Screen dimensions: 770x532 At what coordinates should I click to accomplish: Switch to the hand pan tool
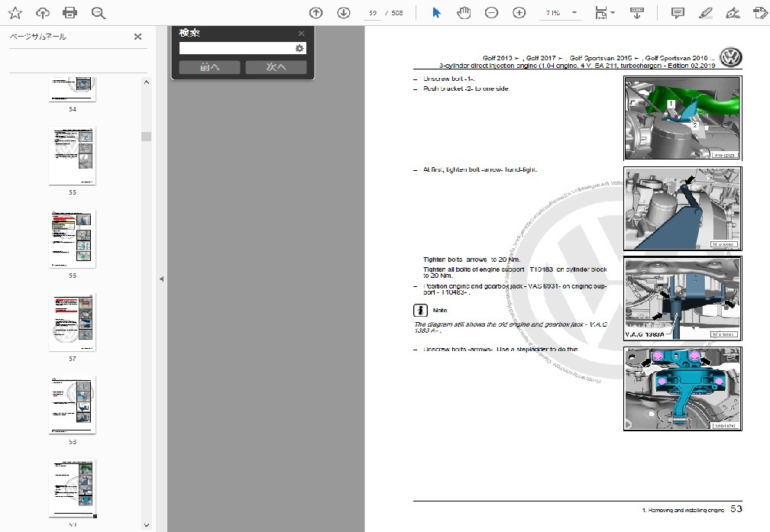(464, 13)
